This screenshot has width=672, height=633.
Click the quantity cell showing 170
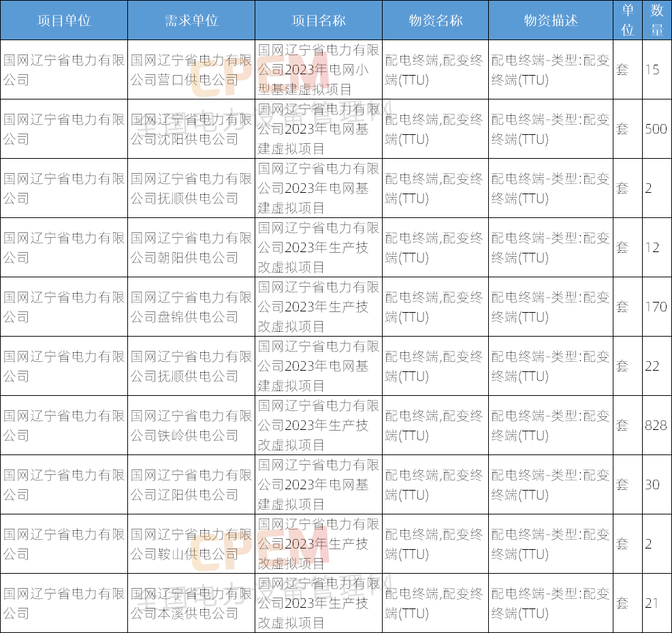(x=656, y=307)
